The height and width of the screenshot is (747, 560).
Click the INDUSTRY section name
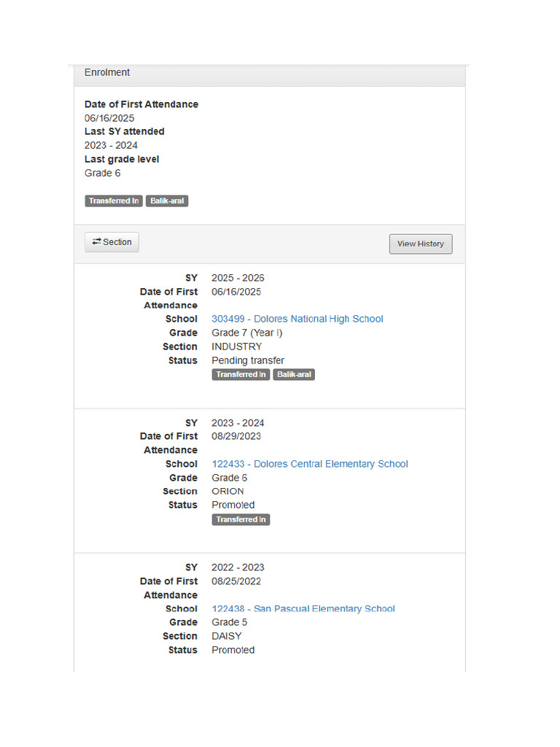(237, 347)
